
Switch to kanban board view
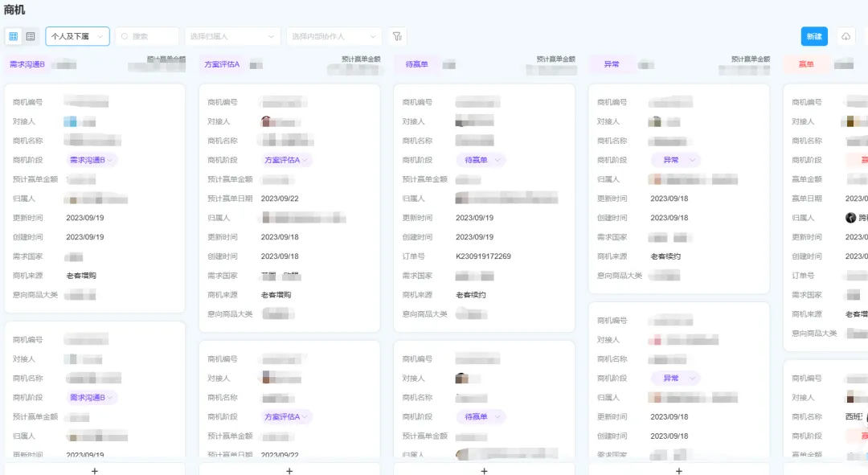(x=14, y=36)
